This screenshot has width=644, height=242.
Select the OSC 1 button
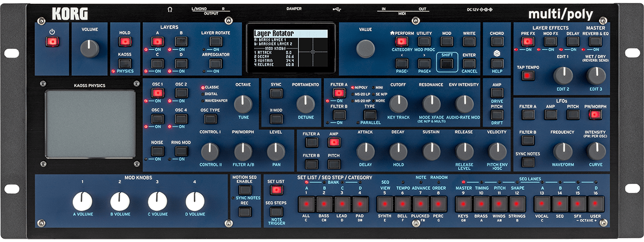tap(157, 92)
